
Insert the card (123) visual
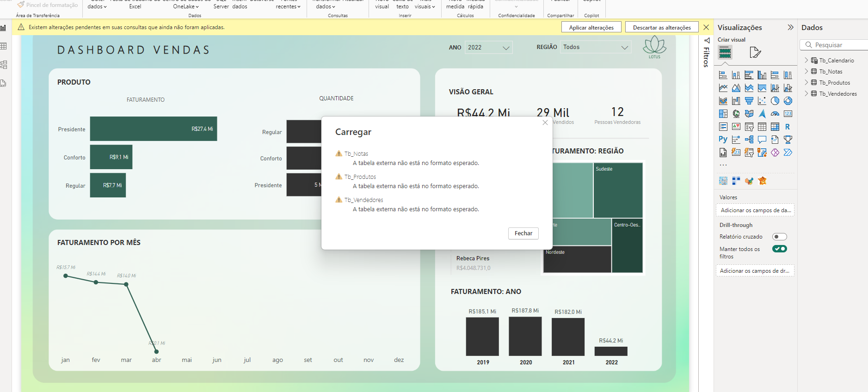(788, 114)
